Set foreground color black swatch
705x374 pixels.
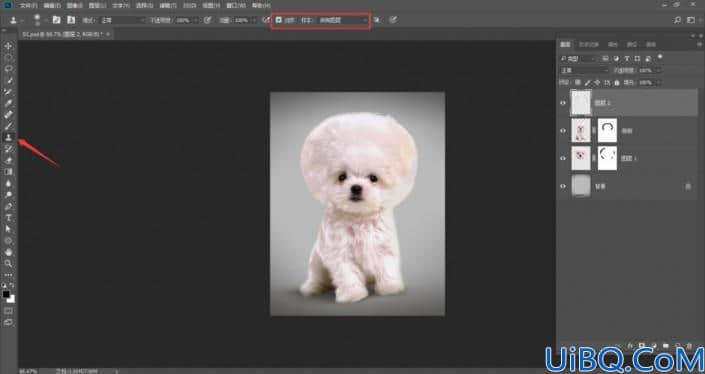click(6, 294)
